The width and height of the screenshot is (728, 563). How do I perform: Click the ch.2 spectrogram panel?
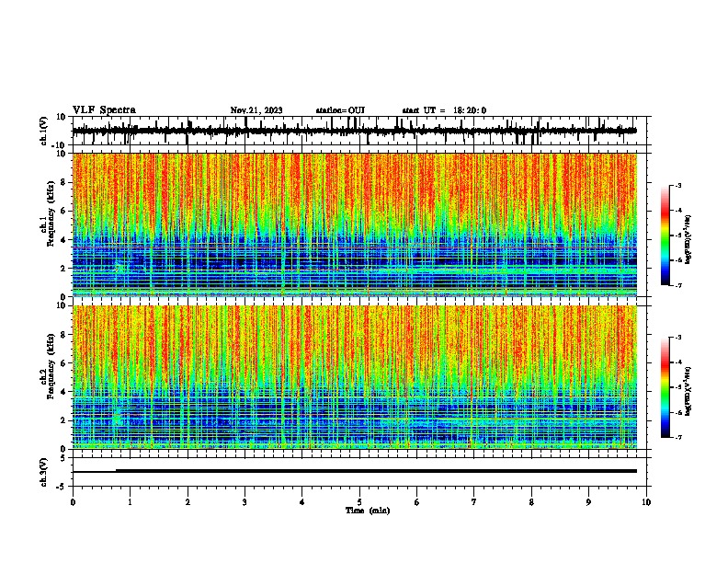(x=355, y=377)
